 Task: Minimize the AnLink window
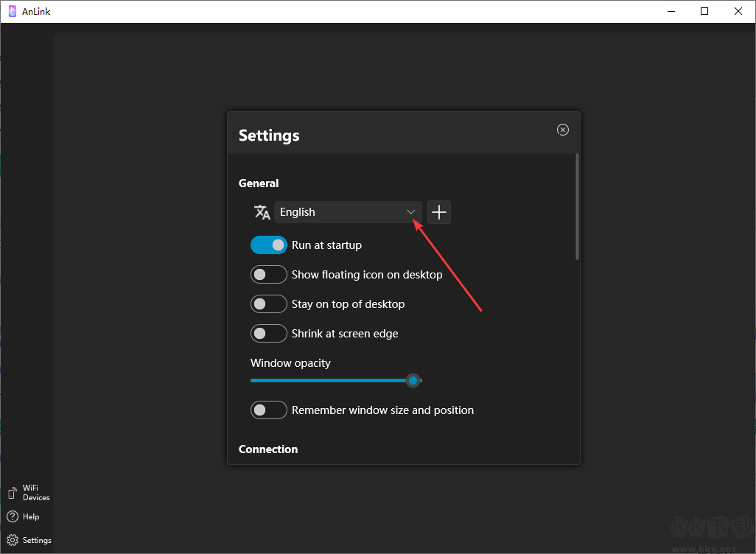click(x=671, y=11)
